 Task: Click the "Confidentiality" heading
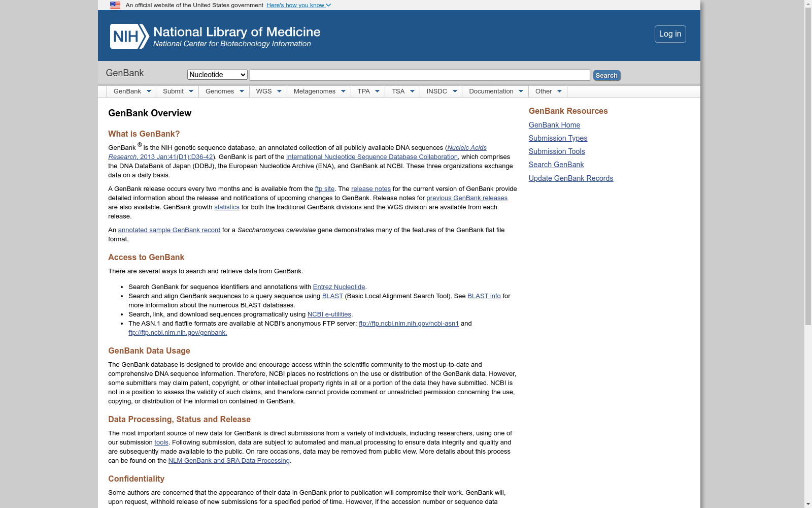point(137,479)
